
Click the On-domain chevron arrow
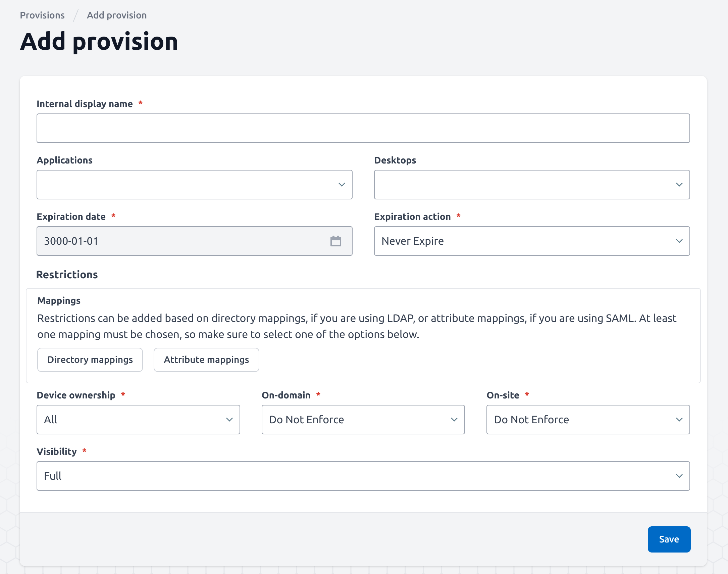pyautogui.click(x=454, y=419)
